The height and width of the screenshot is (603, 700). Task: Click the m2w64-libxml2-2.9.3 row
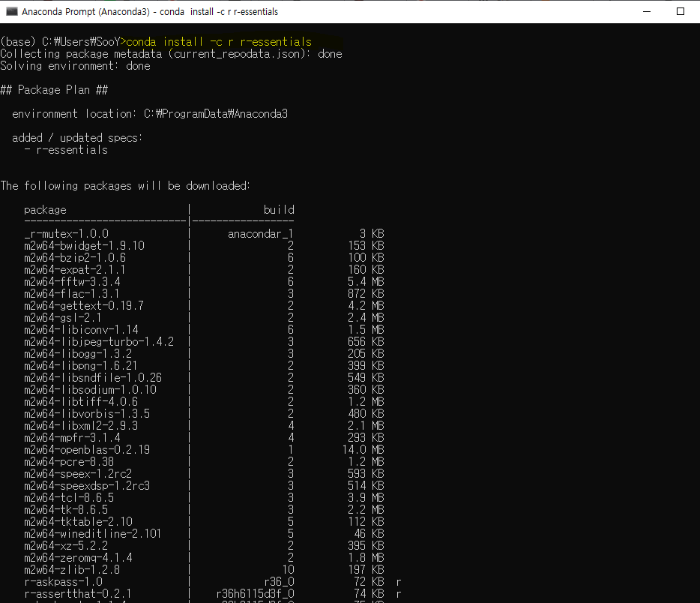204,426
